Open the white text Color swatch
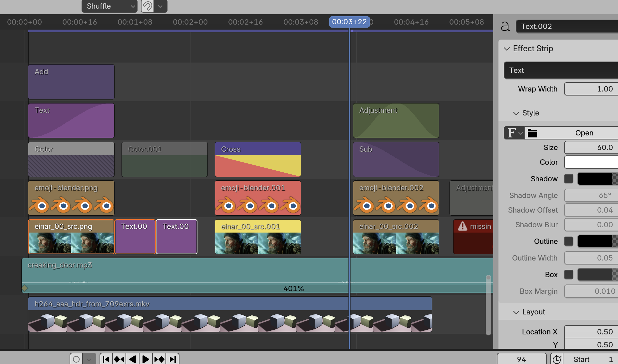618x364 pixels. [591, 162]
